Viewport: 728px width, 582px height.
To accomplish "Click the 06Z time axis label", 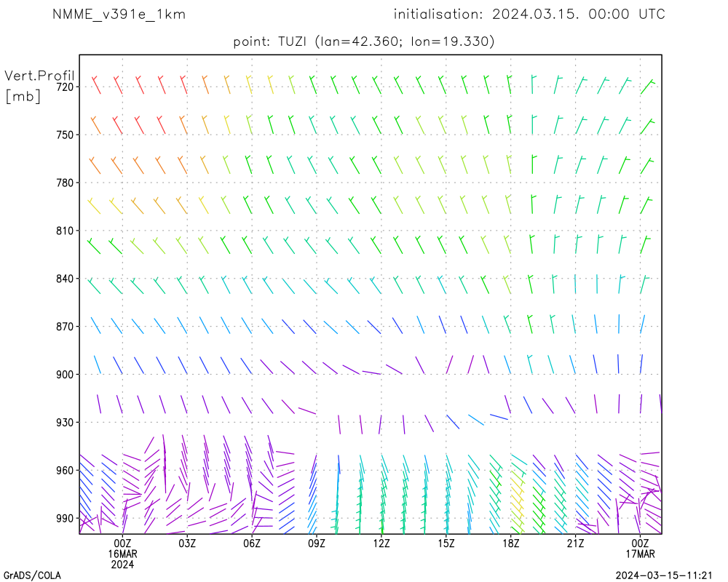I will (x=252, y=543).
